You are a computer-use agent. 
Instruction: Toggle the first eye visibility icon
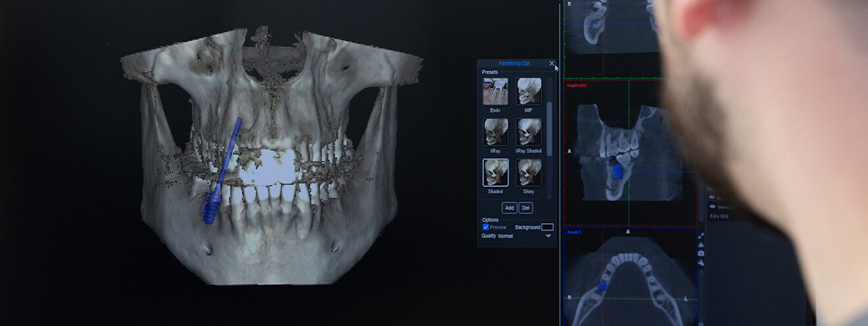click(x=712, y=197)
